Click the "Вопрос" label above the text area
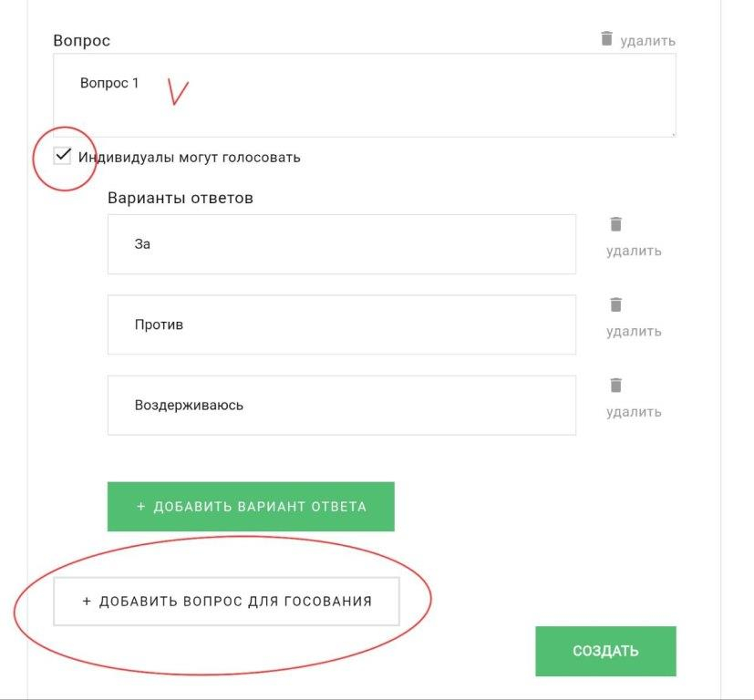This screenshot has width=754, height=700. (x=82, y=41)
